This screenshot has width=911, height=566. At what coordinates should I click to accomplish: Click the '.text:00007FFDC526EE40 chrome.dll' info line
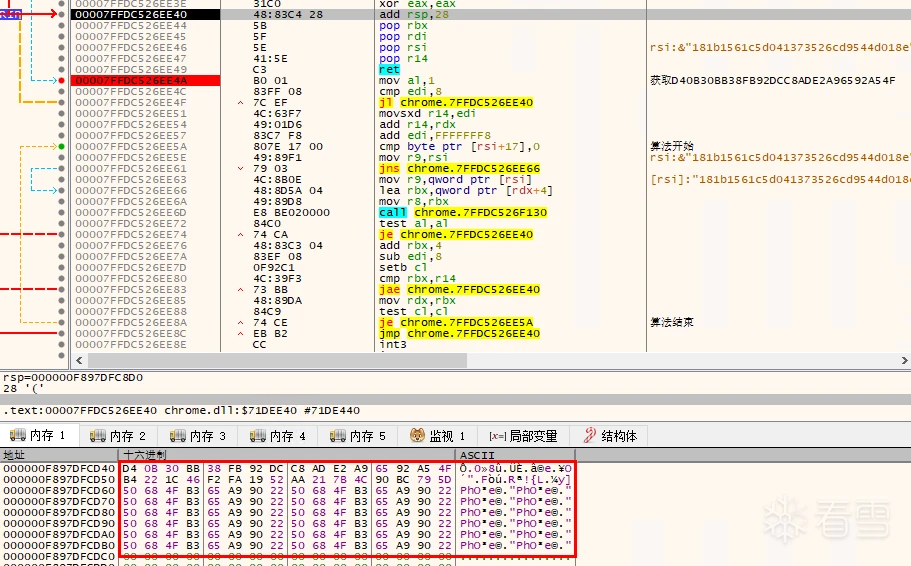click(x=181, y=410)
